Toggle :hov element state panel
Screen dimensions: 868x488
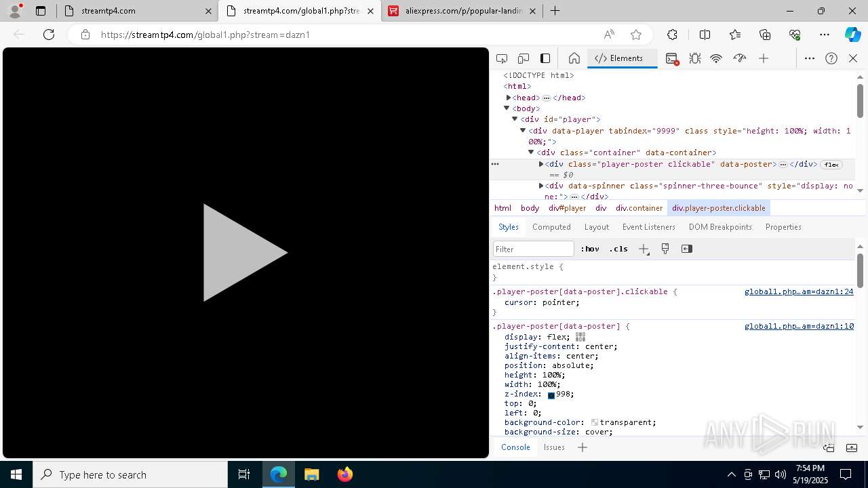coord(590,249)
